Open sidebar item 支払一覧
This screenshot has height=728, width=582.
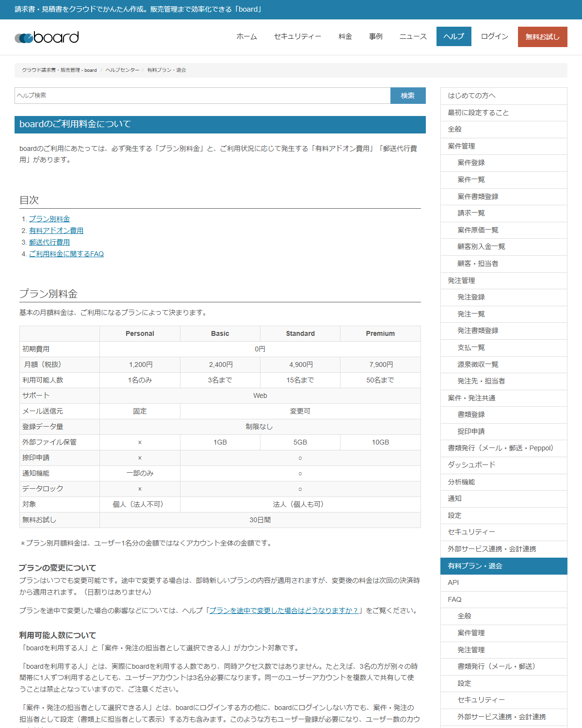[503, 347]
